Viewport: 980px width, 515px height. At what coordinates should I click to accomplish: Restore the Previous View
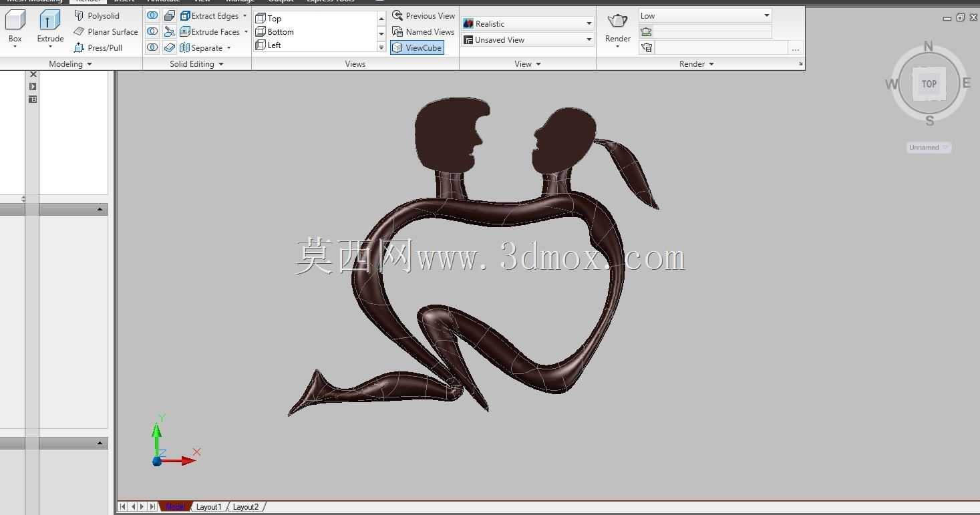(x=423, y=15)
